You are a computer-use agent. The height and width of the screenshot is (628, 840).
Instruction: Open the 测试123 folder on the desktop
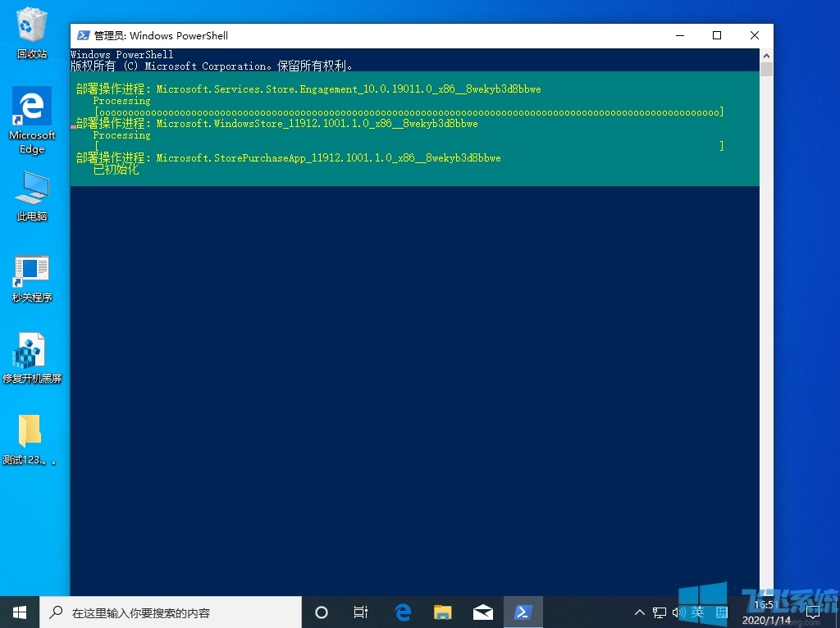31,430
